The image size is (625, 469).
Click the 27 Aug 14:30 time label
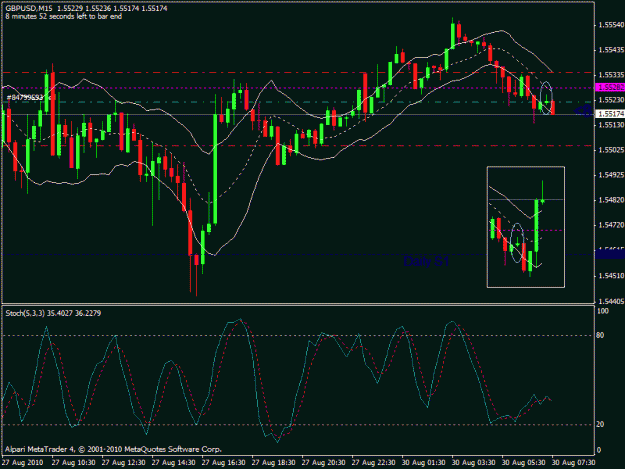click(173, 463)
